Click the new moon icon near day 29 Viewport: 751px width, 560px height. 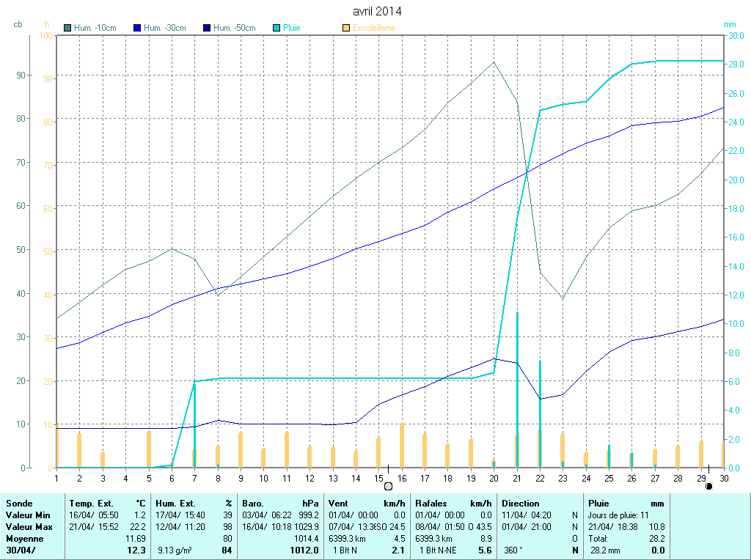[x=708, y=486]
